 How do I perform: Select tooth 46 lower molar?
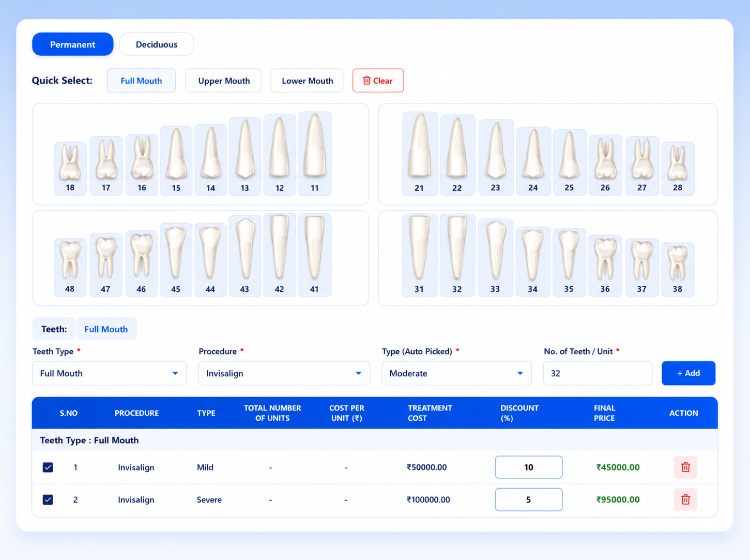click(x=142, y=263)
